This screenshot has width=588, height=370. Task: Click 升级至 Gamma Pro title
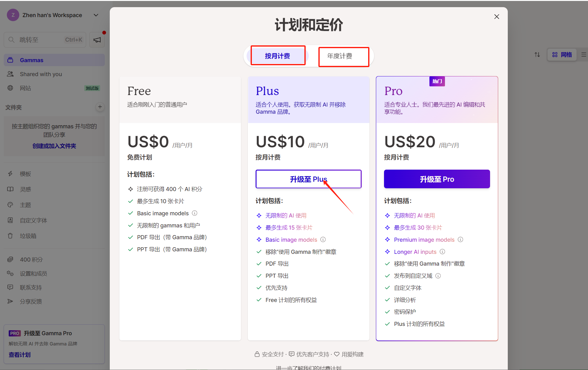(48, 333)
